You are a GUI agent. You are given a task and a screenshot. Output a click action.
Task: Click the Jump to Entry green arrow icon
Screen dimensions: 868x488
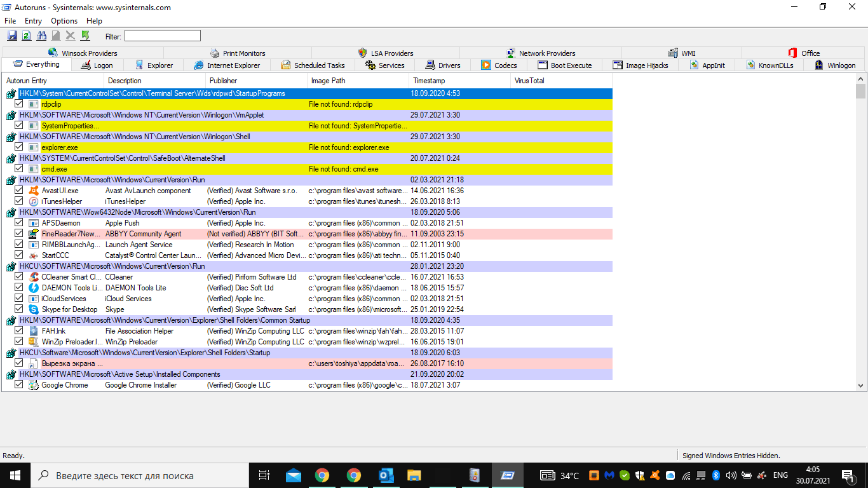click(x=85, y=36)
